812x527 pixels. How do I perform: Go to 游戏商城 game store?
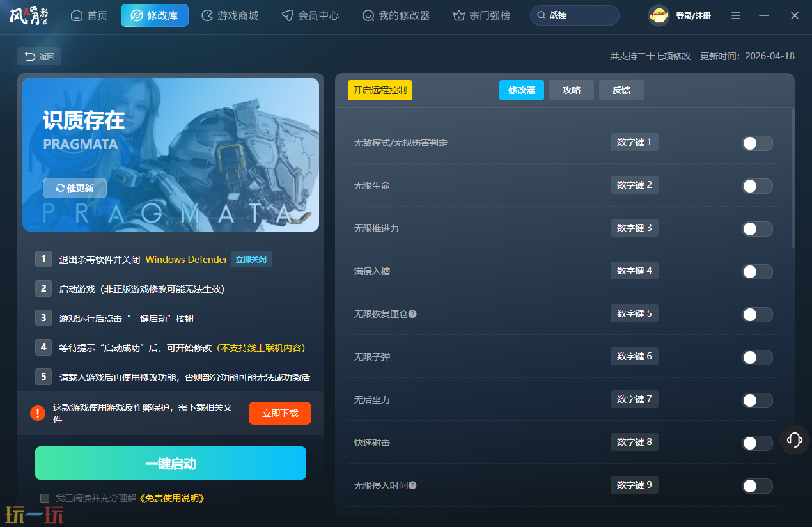pyautogui.click(x=230, y=15)
